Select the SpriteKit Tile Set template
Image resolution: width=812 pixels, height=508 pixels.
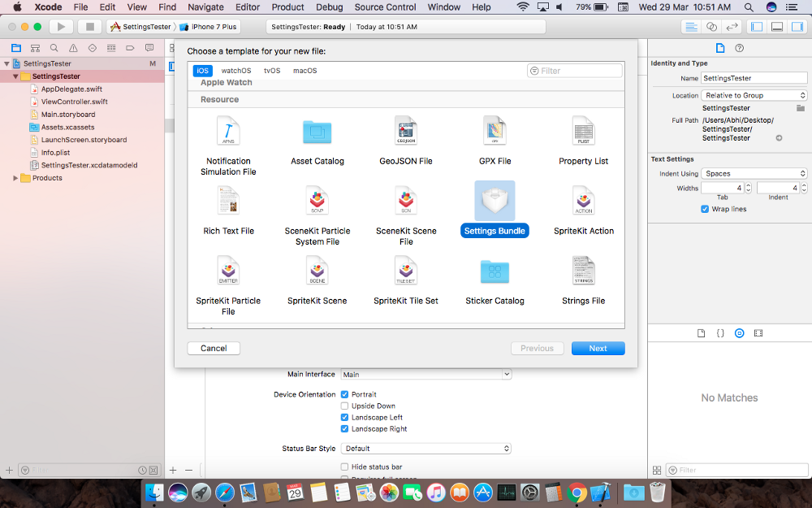click(405, 281)
